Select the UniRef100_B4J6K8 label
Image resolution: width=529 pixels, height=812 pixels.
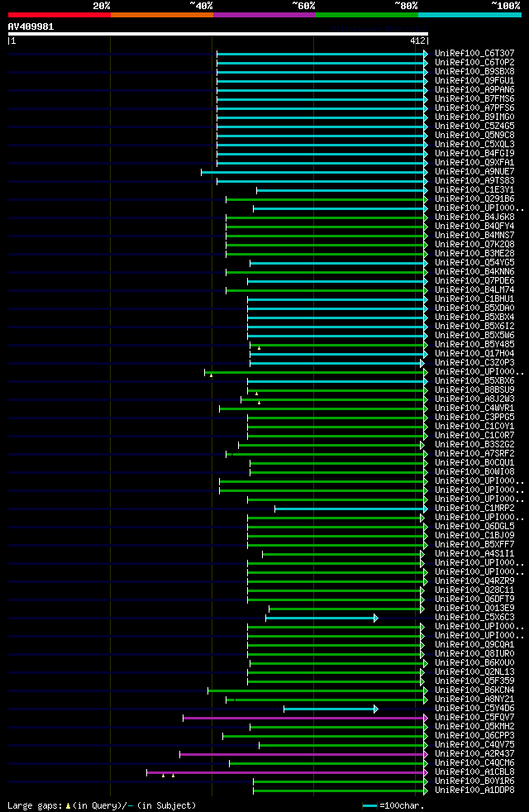[x=474, y=217]
